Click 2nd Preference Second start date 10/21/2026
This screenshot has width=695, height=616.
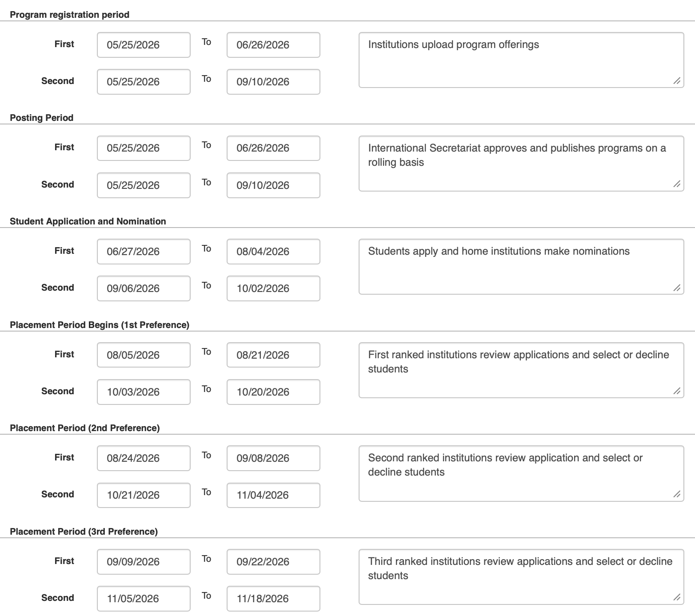click(x=144, y=495)
